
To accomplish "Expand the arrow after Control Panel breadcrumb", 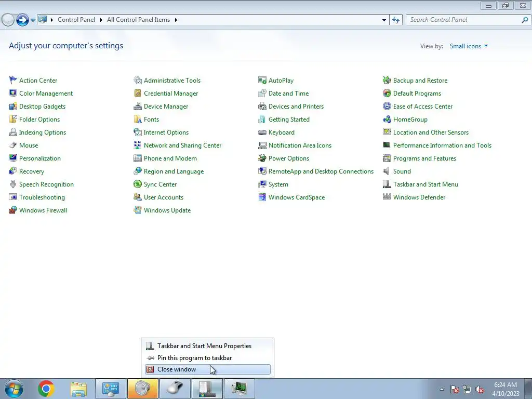I will [101, 20].
